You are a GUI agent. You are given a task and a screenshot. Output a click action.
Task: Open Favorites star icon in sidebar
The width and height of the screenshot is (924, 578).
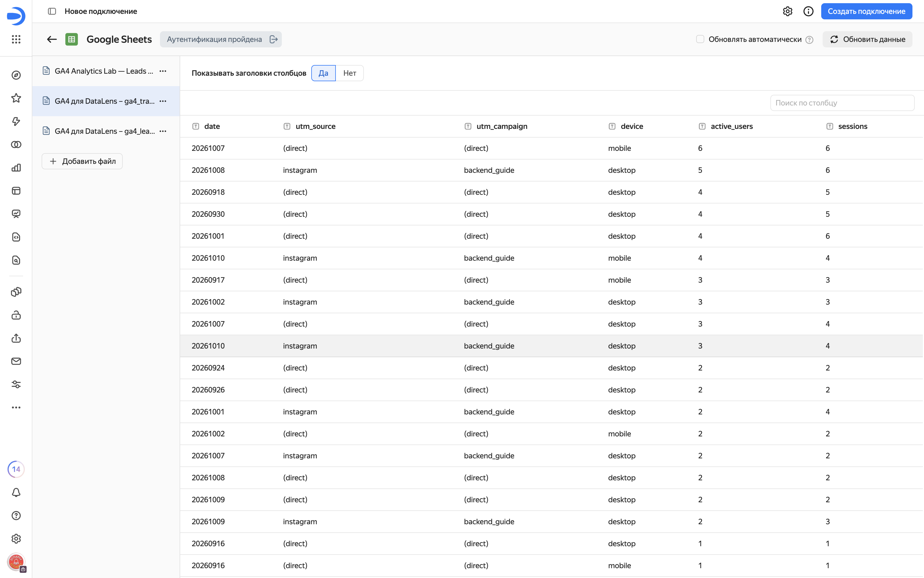click(x=16, y=98)
